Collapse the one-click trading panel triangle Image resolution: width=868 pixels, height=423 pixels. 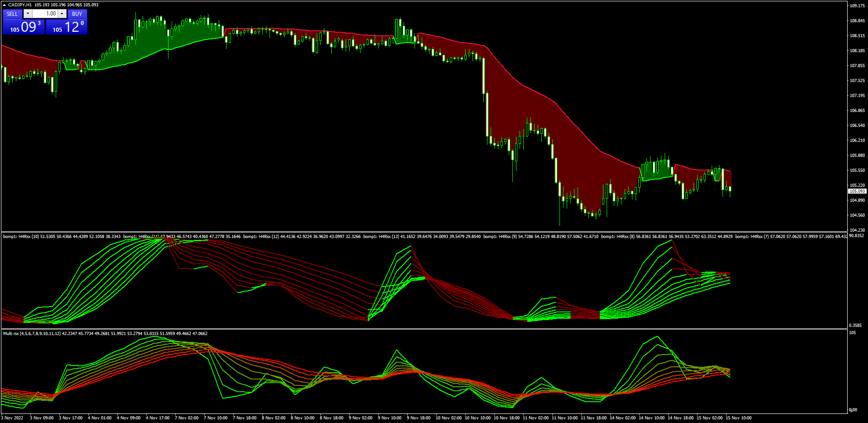(4, 5)
